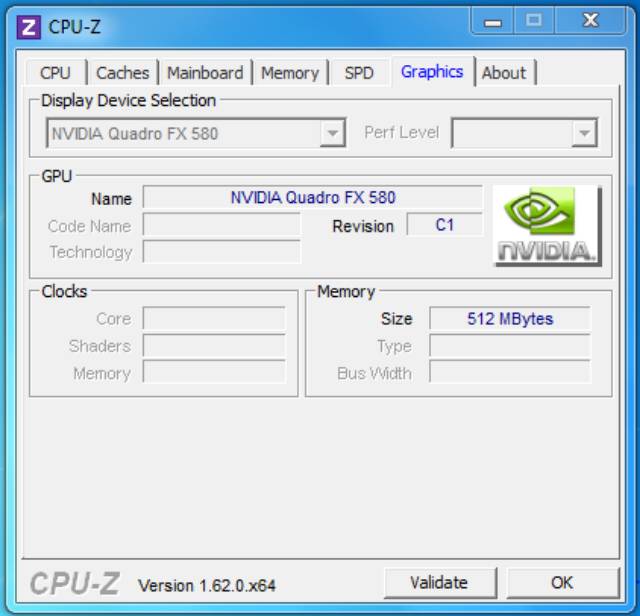
Task: Click the CPU-Z purple Z title icon
Action: [x=28, y=27]
